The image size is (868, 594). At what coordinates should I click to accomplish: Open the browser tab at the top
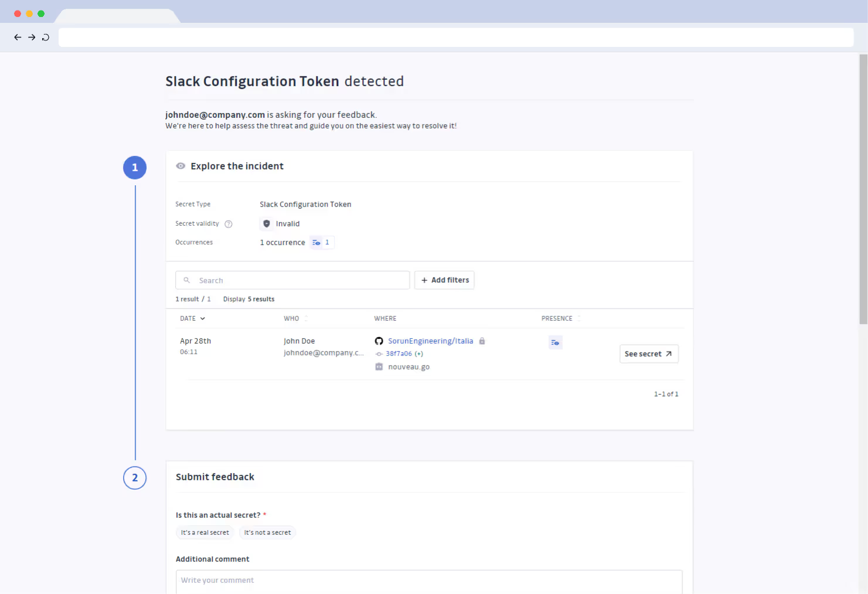click(x=117, y=16)
